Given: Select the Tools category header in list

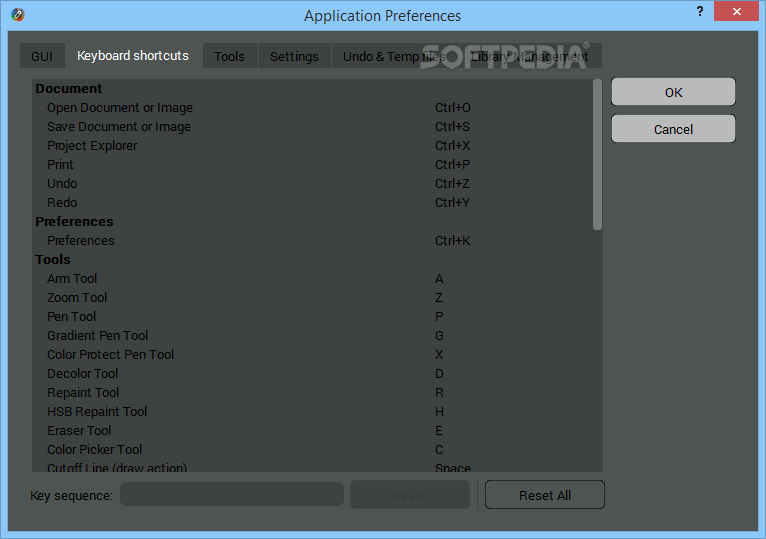Looking at the screenshot, I should 313,259.
